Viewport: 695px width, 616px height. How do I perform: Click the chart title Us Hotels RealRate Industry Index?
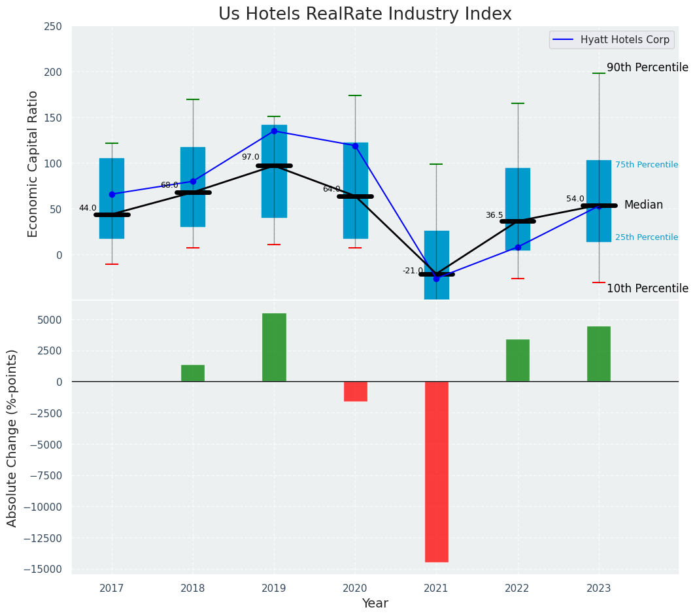365,14
